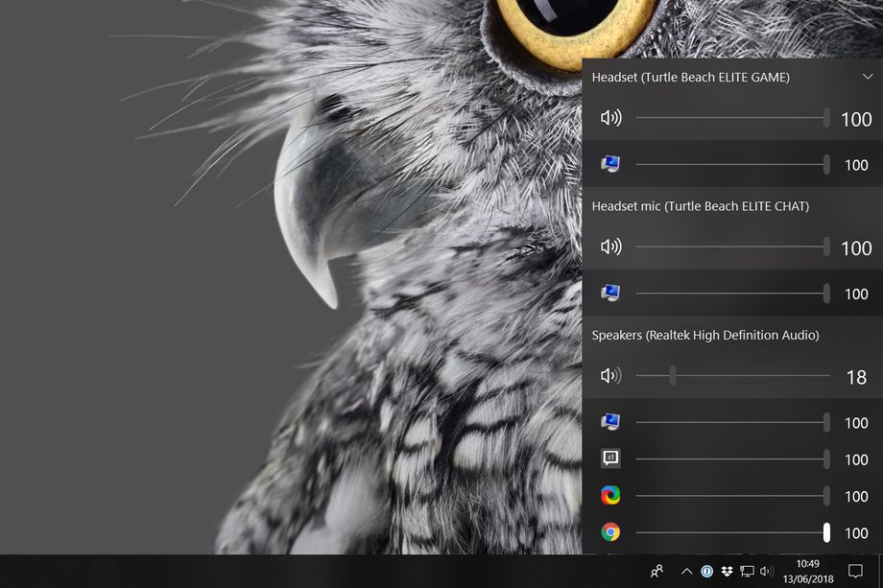Mute the Turtle Beach ELITE GAME headset
The height and width of the screenshot is (588, 883).
click(610, 118)
